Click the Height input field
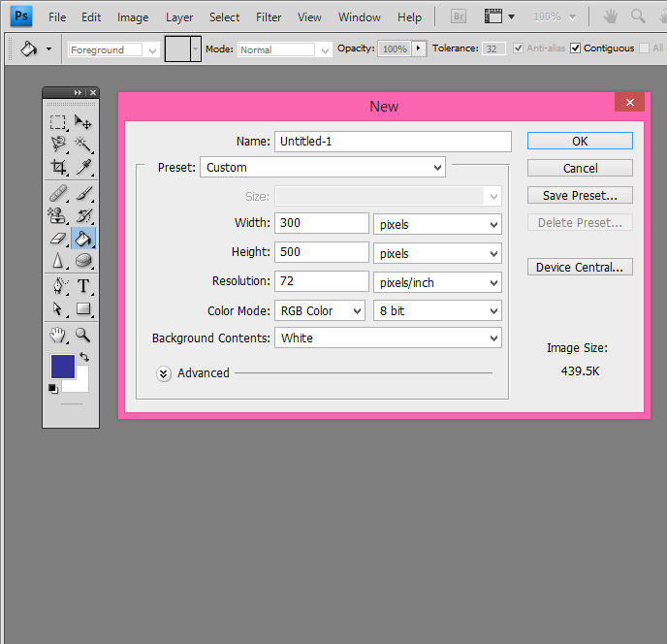667x644 pixels. pyautogui.click(x=322, y=252)
